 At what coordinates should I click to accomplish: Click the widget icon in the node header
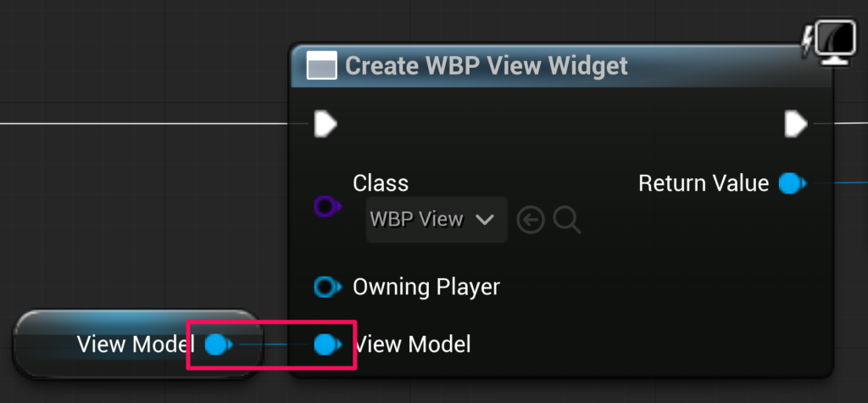pos(320,65)
